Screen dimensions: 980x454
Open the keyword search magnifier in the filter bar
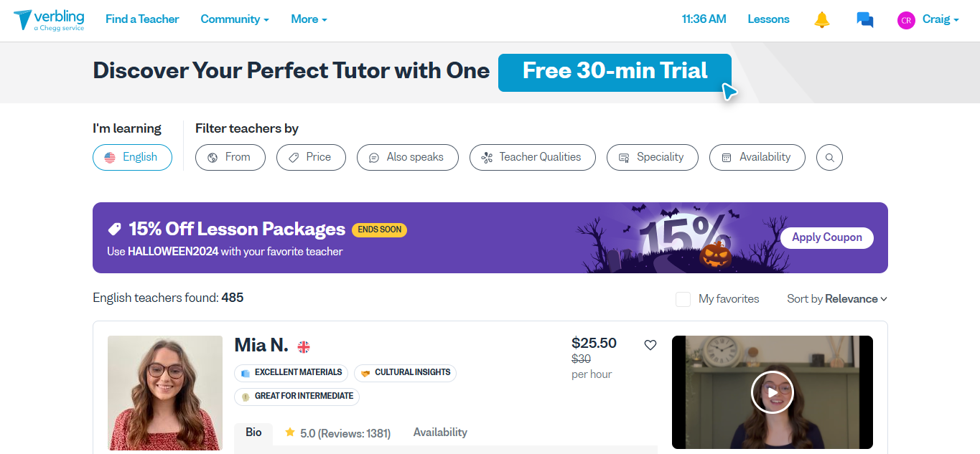[x=829, y=157]
